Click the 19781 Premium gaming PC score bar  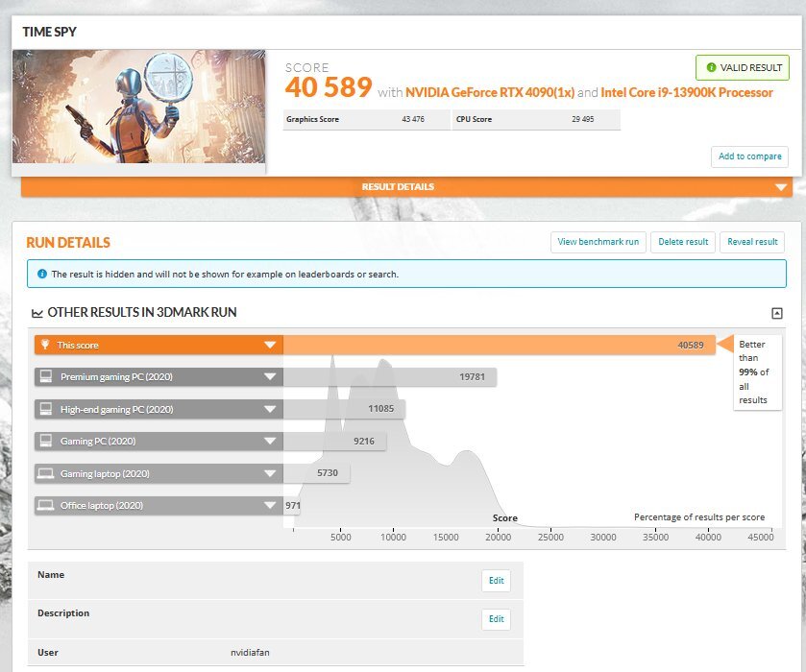[x=390, y=376]
